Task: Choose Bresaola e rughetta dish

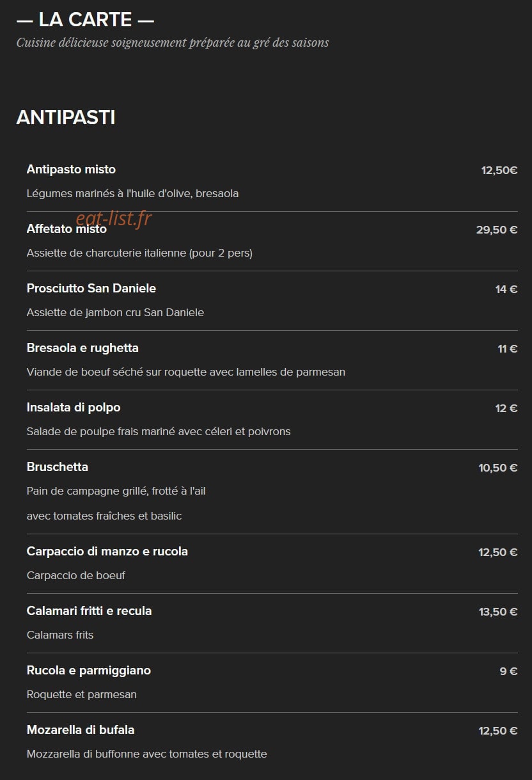Action: tap(82, 348)
